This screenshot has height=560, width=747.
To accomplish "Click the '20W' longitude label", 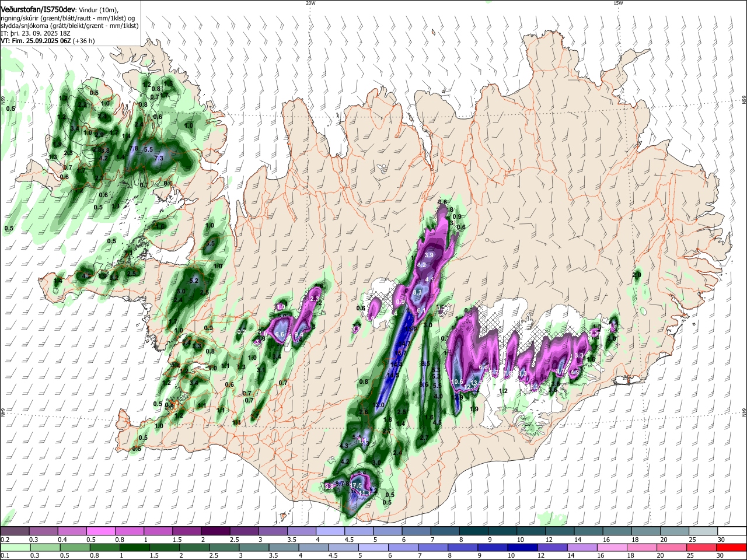I will 310,3.
